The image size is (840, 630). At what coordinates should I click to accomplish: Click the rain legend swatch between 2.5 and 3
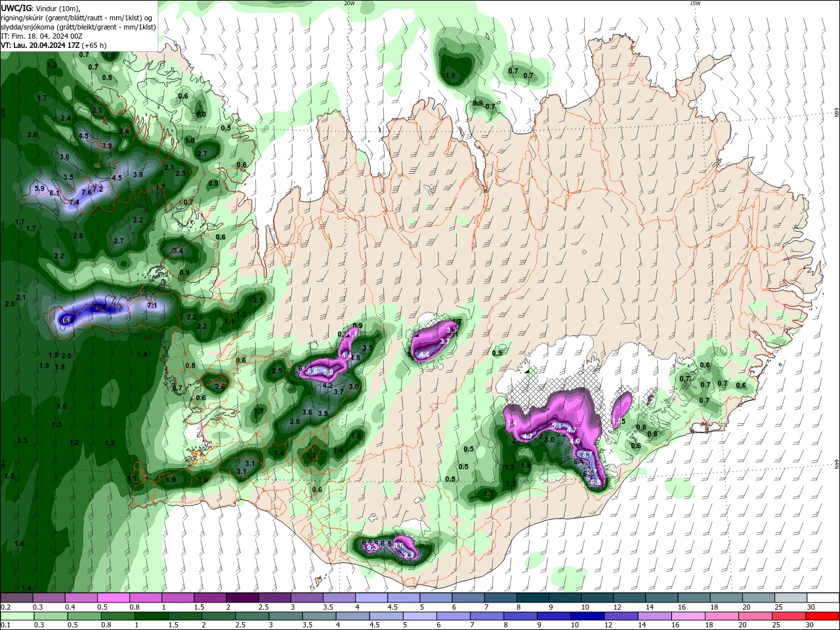251,616
